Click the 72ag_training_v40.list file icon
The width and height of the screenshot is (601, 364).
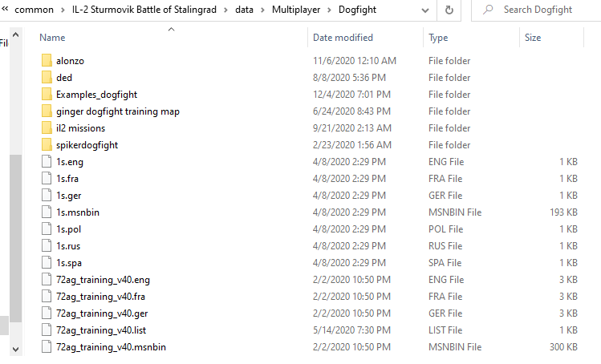click(x=47, y=330)
